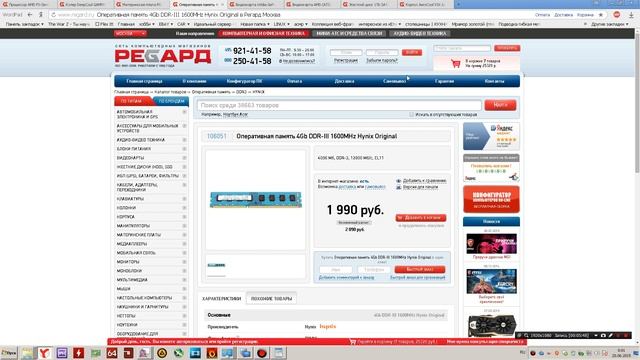This screenshot has width=640, height=360.
Task: Click the Far Cry news thumbnail
Action: [x=491, y=281]
